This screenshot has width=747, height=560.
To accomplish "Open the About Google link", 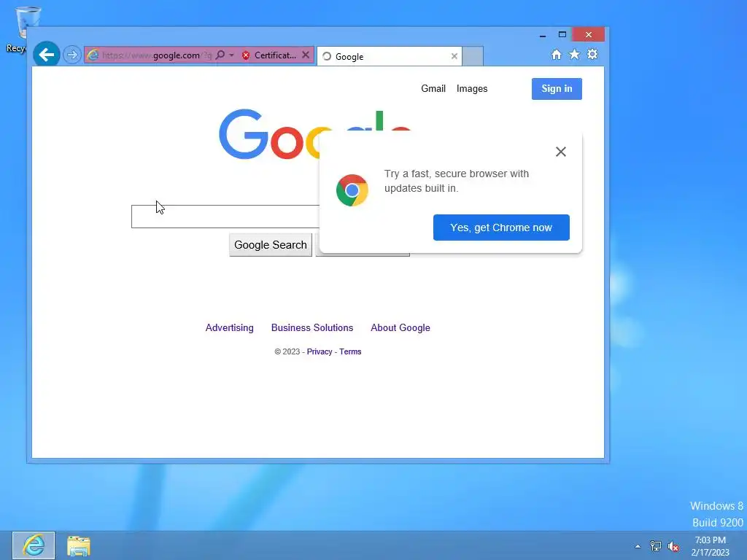I will click(x=400, y=327).
